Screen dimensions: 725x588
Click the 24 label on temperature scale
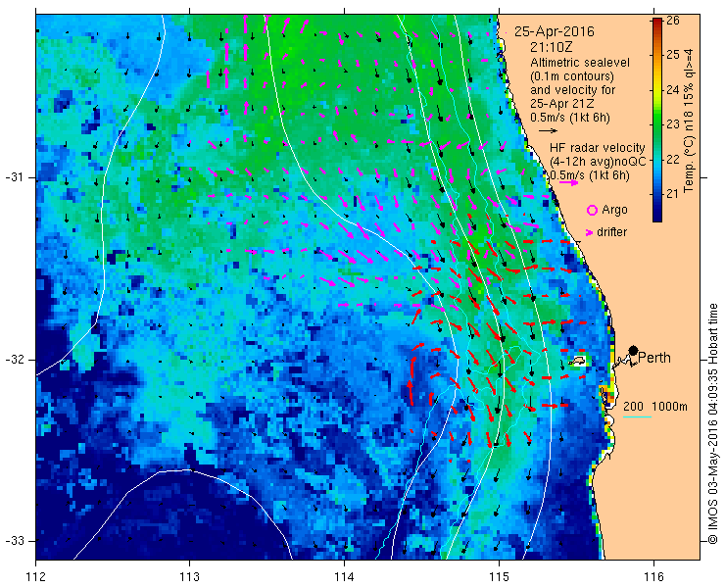pyautogui.click(x=673, y=90)
